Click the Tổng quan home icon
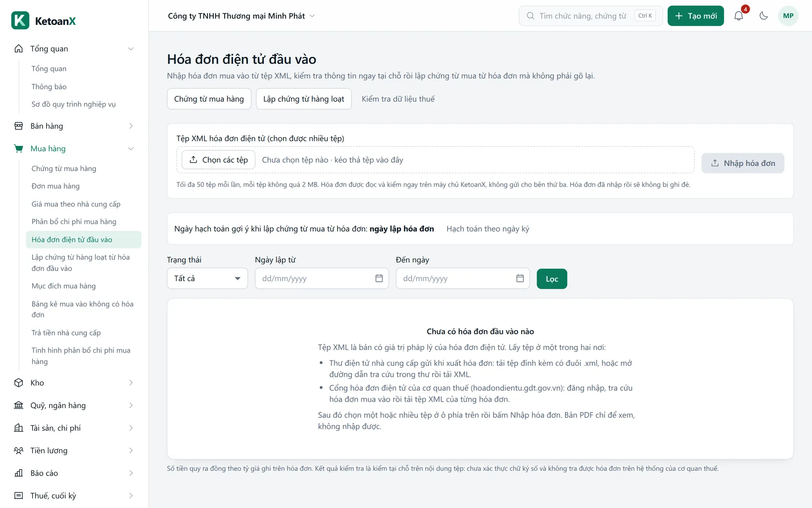This screenshot has width=812, height=508. [x=19, y=49]
